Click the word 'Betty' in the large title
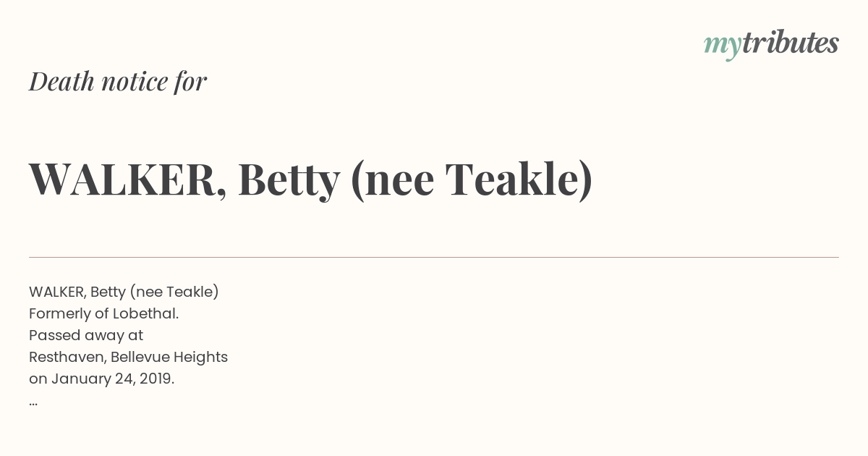 (289, 181)
